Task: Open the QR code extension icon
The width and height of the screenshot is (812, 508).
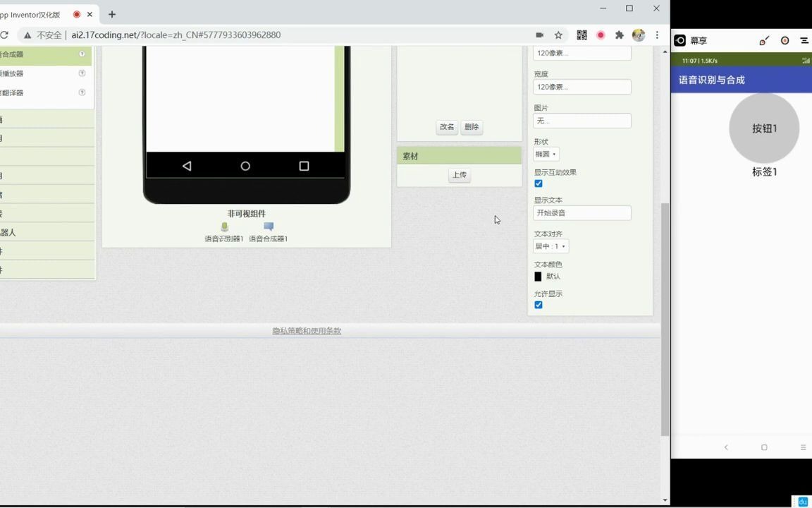Action: [x=582, y=35]
